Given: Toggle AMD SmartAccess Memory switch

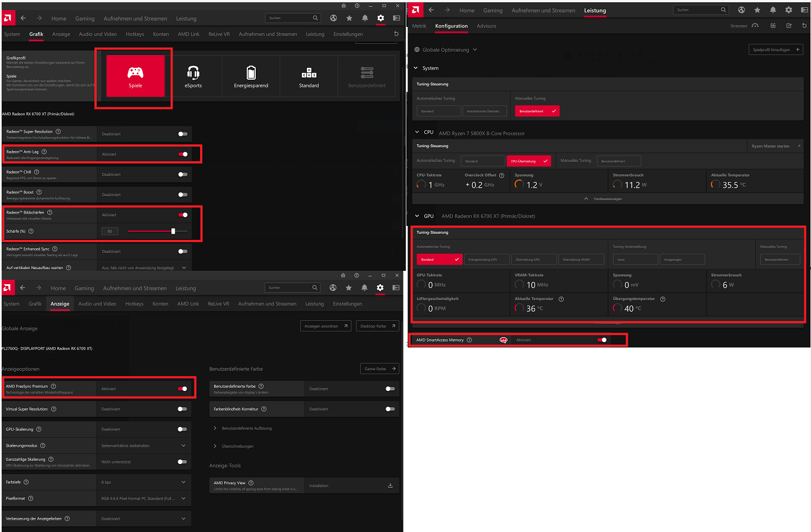Looking at the screenshot, I should tap(602, 340).
